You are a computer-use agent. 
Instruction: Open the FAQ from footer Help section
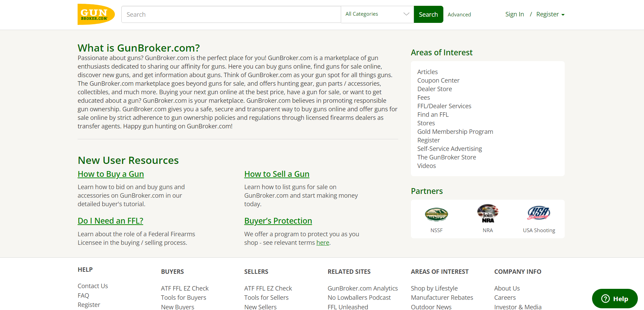click(x=83, y=295)
